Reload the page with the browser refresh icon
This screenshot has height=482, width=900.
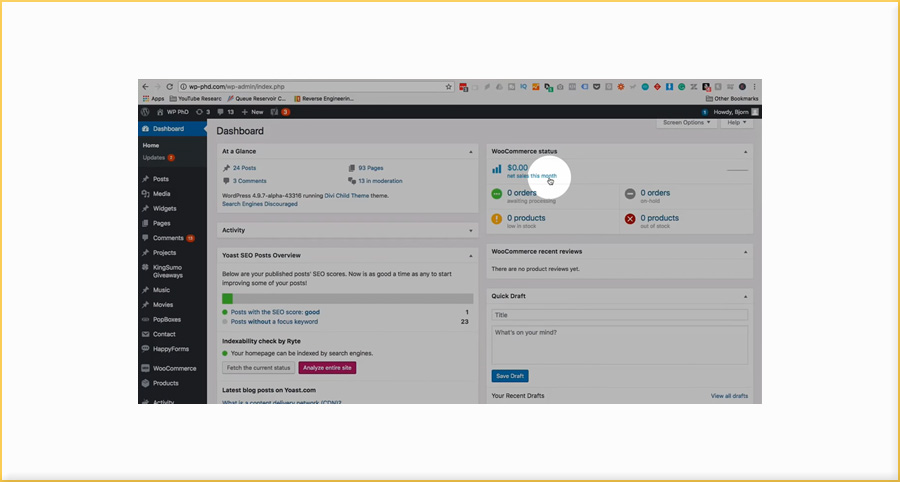tap(169, 87)
